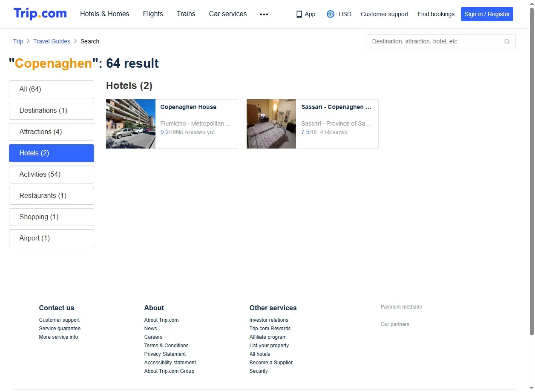This screenshot has height=392, width=535.
Task: Open Investor relations link
Action: click(269, 320)
